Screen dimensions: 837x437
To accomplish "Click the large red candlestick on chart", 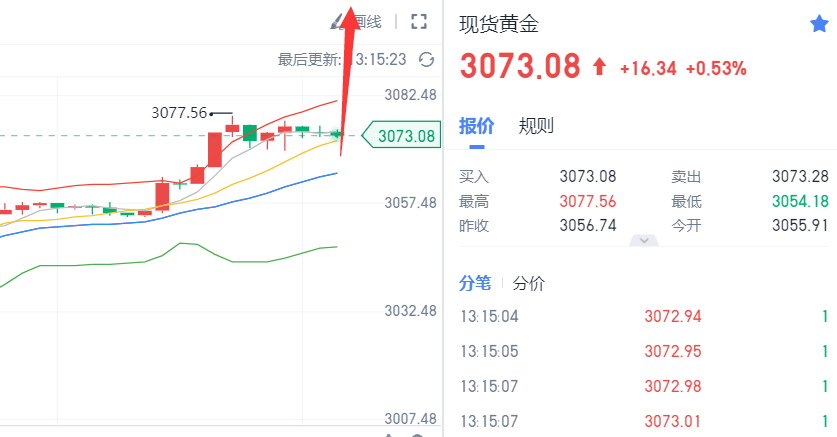I will pyautogui.click(x=215, y=150).
